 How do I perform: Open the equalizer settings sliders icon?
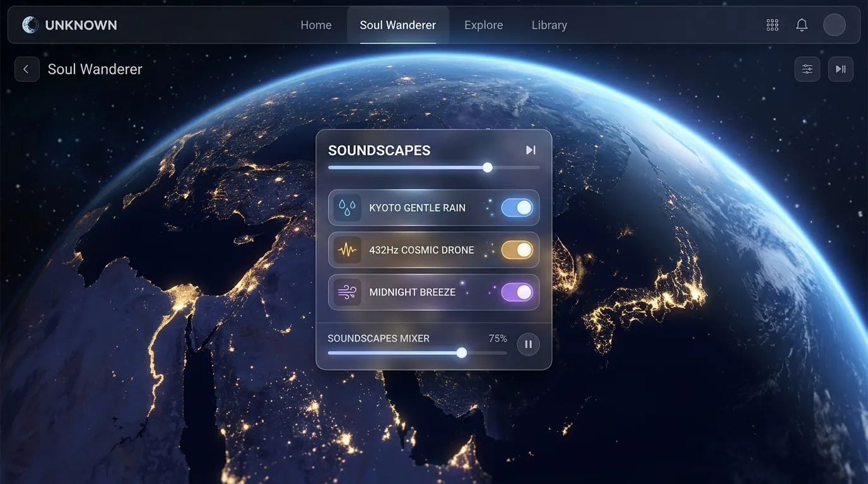click(807, 69)
